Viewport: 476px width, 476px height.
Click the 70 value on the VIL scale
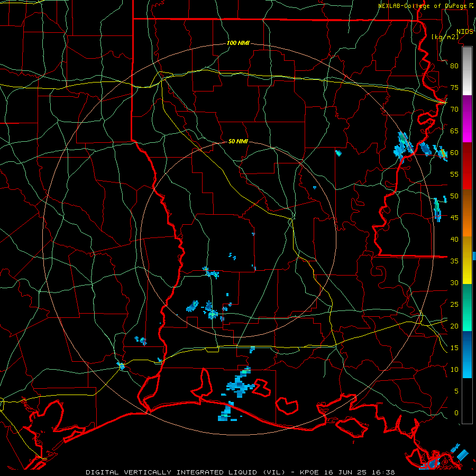(454, 109)
